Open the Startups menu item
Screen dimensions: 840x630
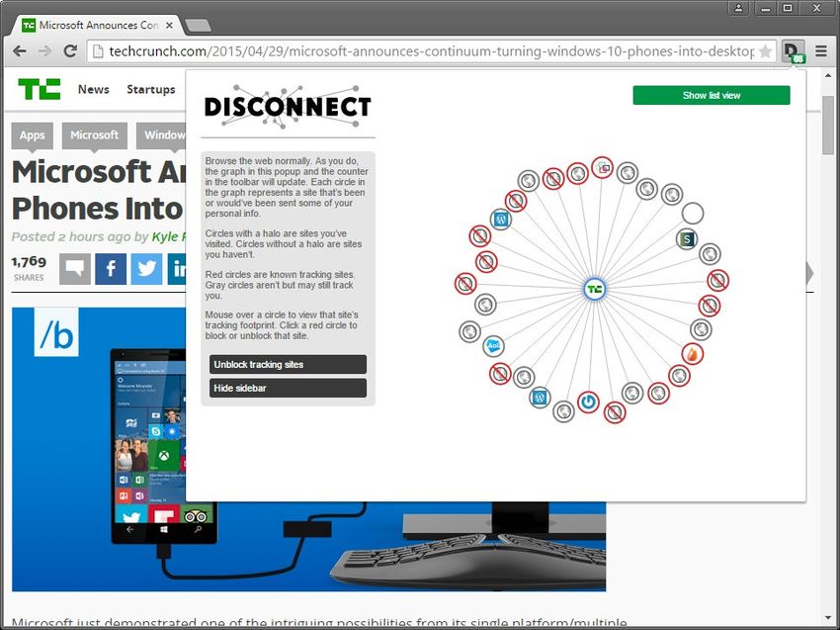point(151,90)
